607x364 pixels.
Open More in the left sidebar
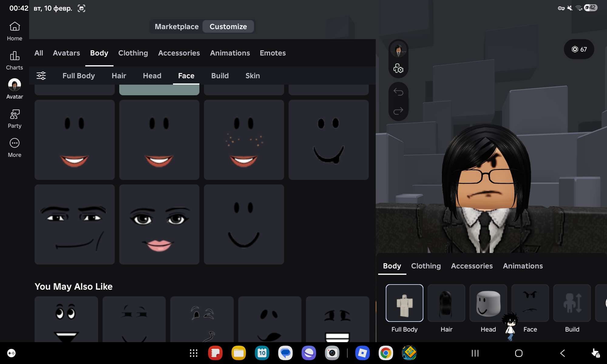click(x=14, y=147)
